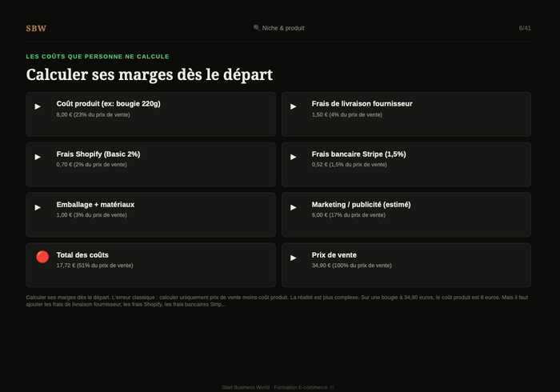560x392 pixels.
Task: Click the value 6,00 € (17% du prix de vente)
Action: coord(348,215)
